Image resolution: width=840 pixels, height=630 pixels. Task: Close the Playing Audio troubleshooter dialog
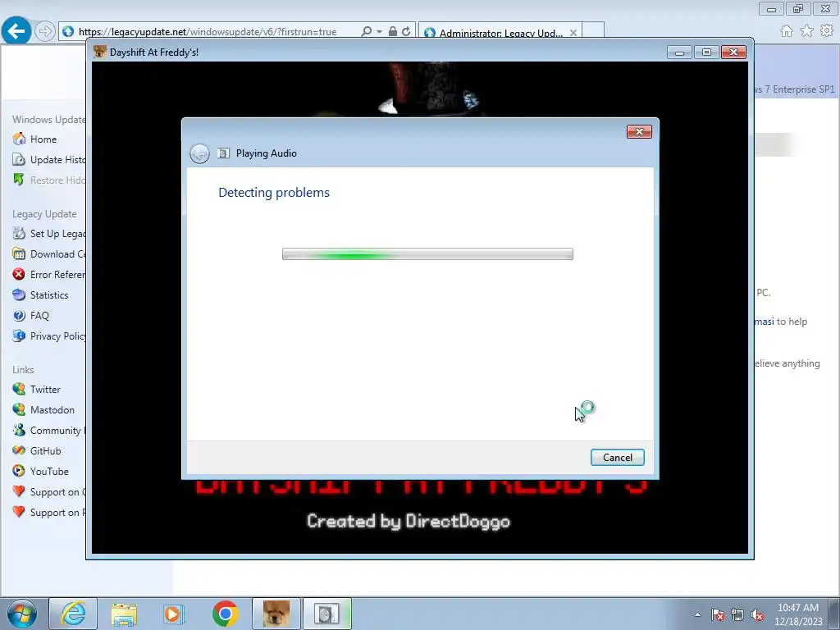pos(639,132)
